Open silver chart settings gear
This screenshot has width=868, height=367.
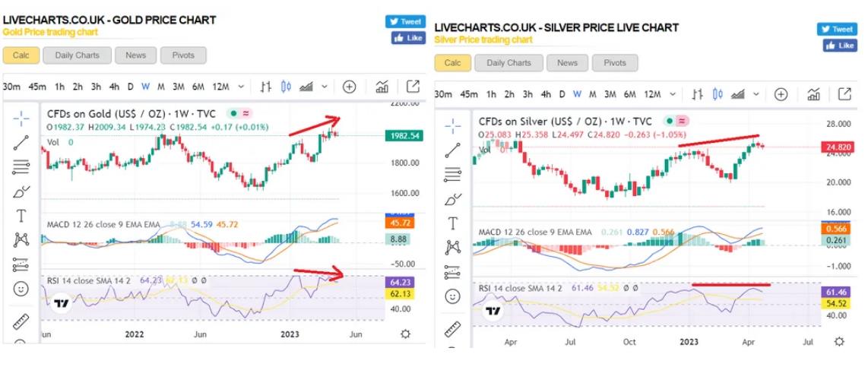coord(839,341)
